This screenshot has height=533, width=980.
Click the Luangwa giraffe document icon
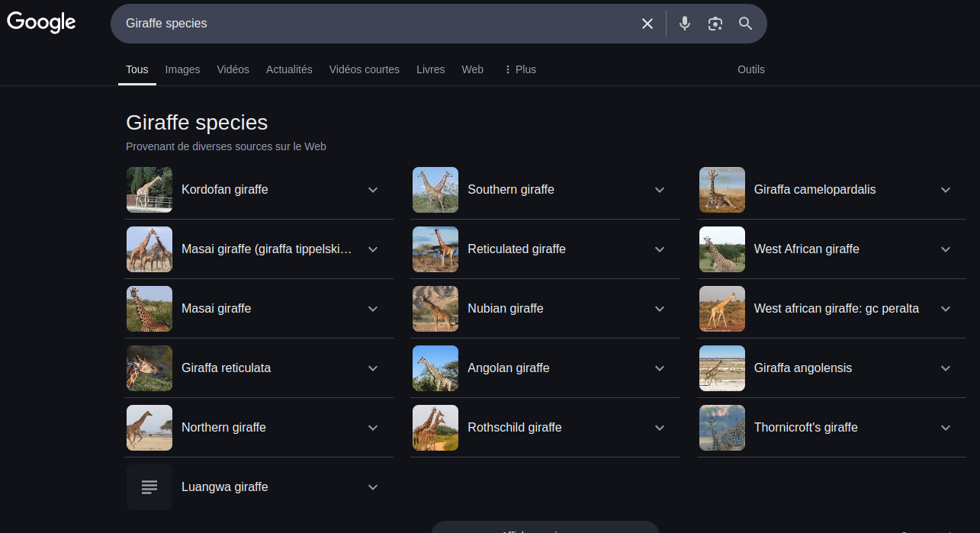(149, 486)
